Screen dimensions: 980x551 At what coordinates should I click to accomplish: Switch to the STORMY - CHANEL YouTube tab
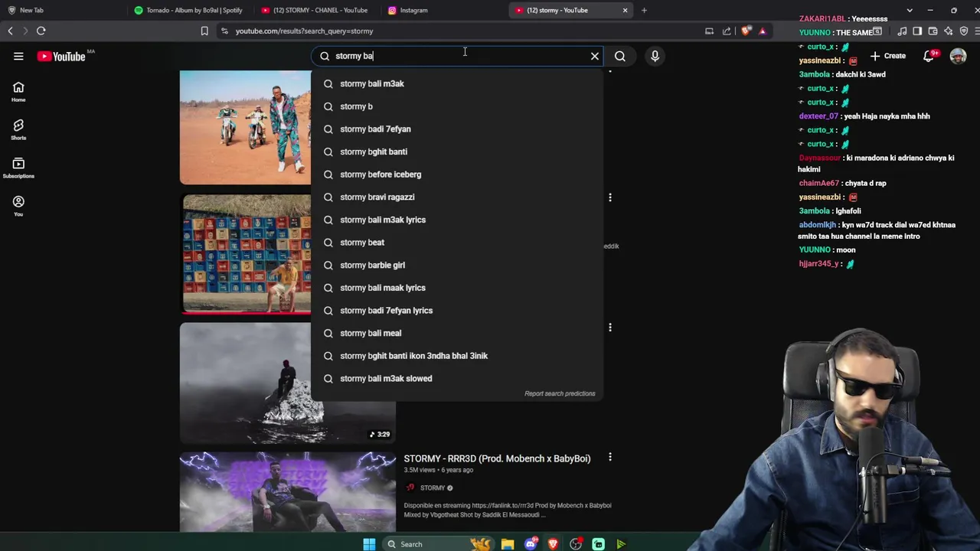315,10
